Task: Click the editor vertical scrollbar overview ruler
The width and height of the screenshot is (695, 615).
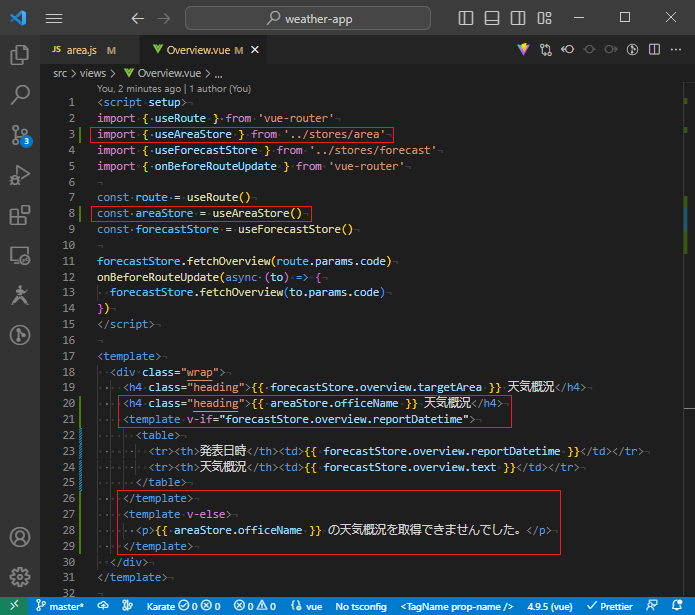Action: (687, 339)
